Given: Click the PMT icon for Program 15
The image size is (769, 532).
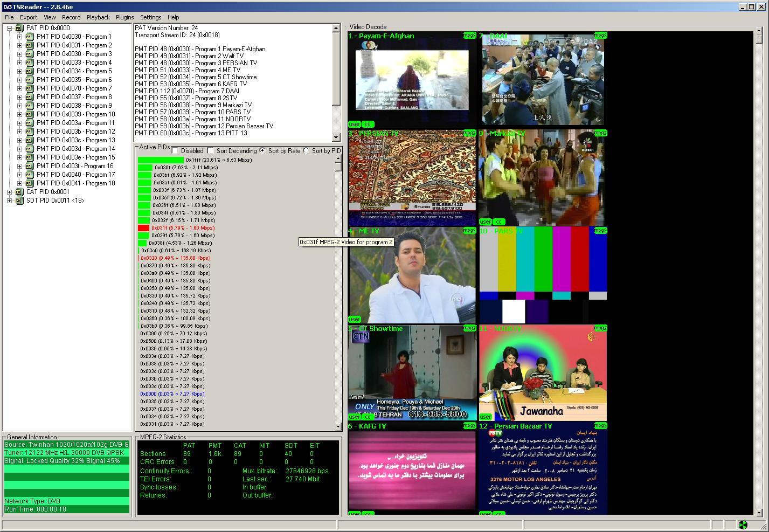Looking at the screenshot, I should [x=30, y=157].
